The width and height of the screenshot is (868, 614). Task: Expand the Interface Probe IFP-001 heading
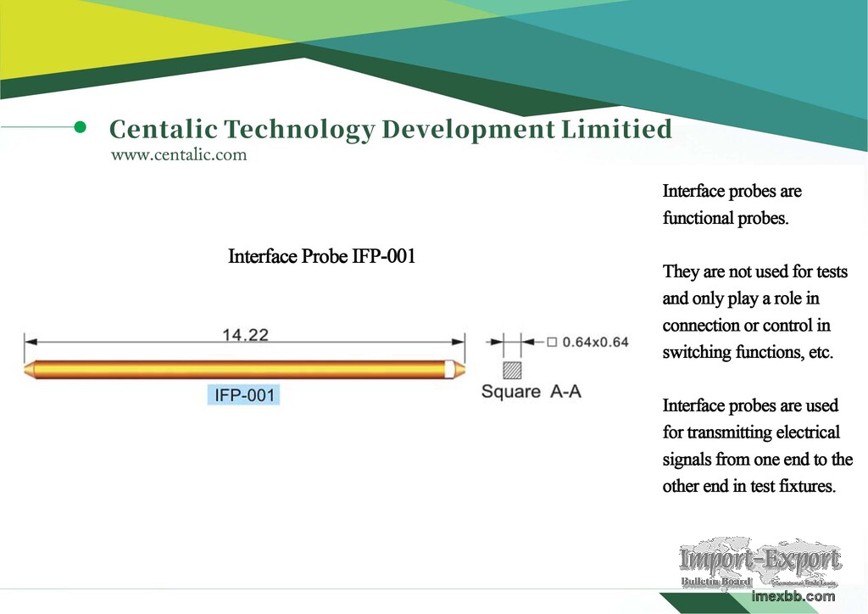pyautogui.click(x=321, y=256)
